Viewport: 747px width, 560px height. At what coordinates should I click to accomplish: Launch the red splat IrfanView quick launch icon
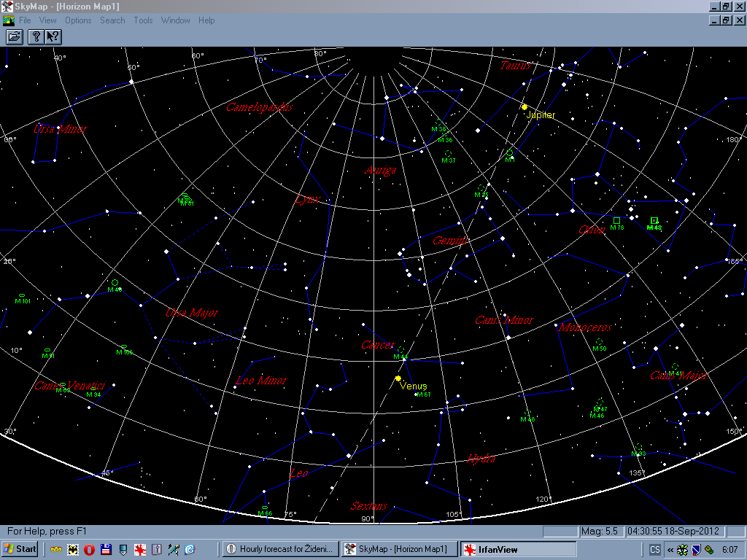point(139,550)
